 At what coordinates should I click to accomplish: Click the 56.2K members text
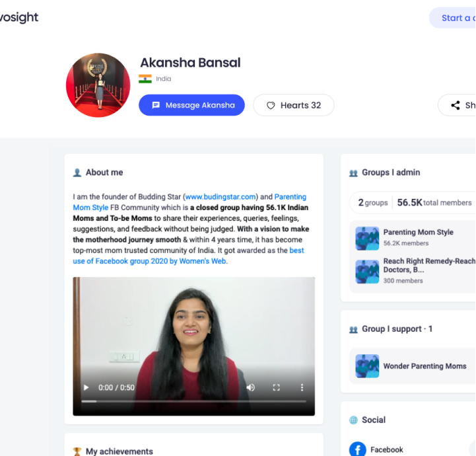tap(406, 243)
